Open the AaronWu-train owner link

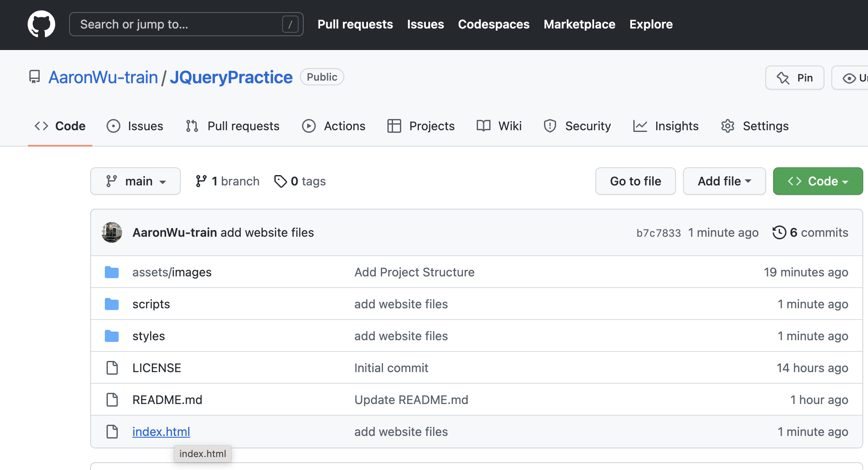point(103,77)
